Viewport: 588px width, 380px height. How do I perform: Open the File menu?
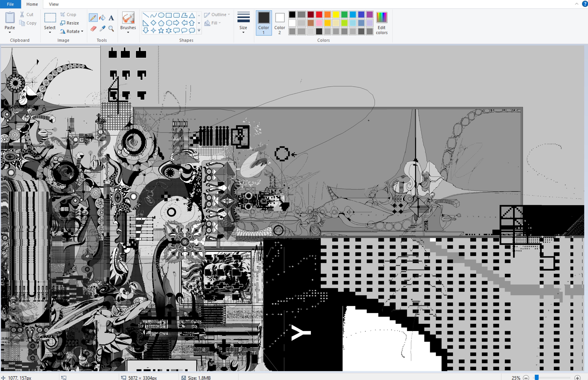coord(10,4)
